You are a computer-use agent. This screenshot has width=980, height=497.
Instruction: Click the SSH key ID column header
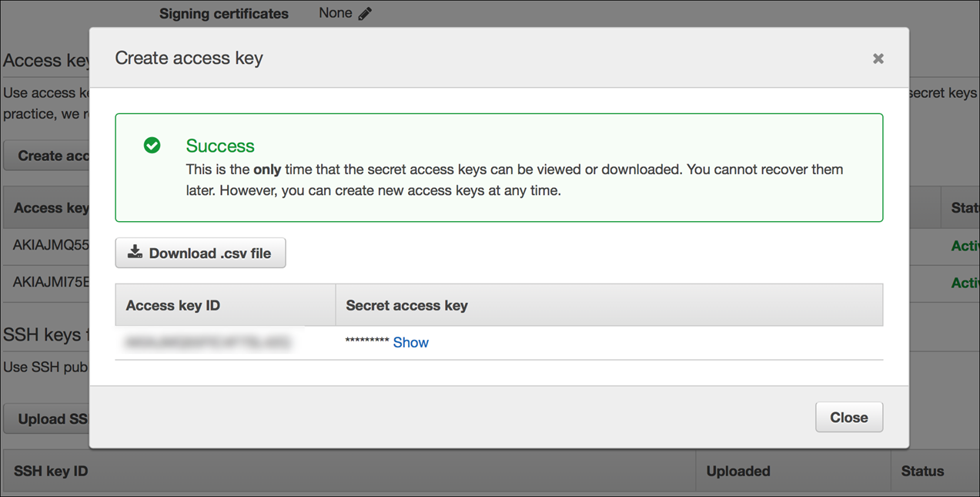(x=51, y=471)
